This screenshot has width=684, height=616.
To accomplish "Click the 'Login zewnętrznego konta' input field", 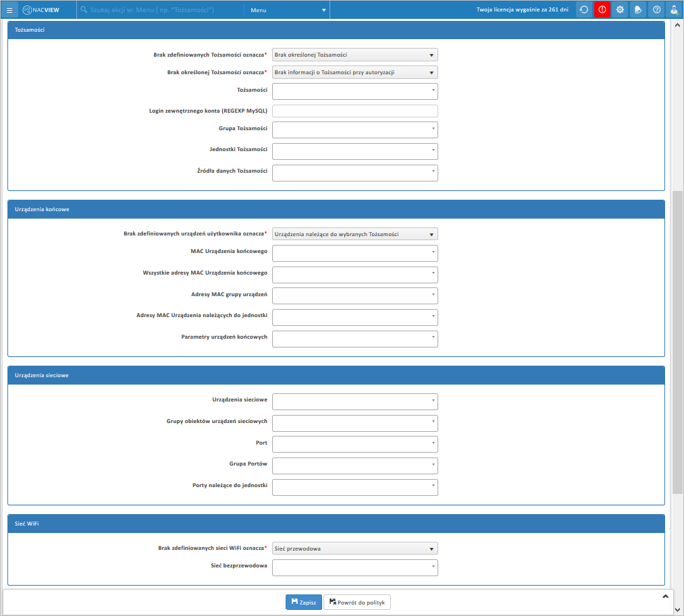I will click(354, 111).
